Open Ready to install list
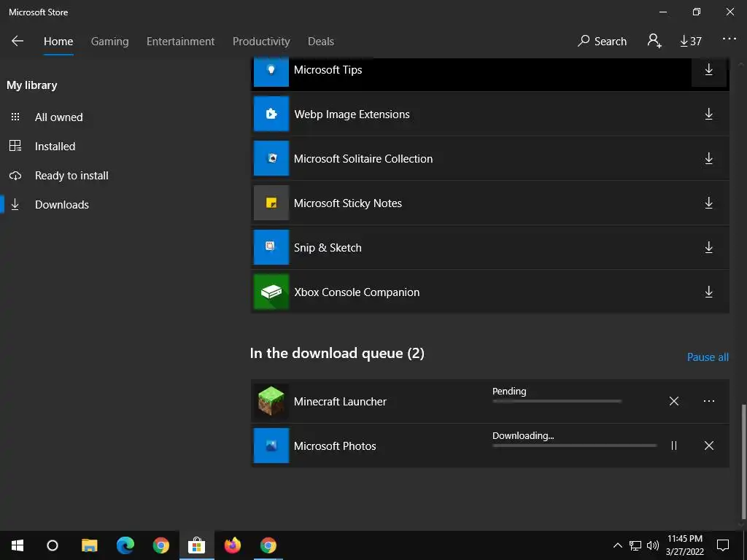The height and width of the screenshot is (560, 747). [x=71, y=176]
